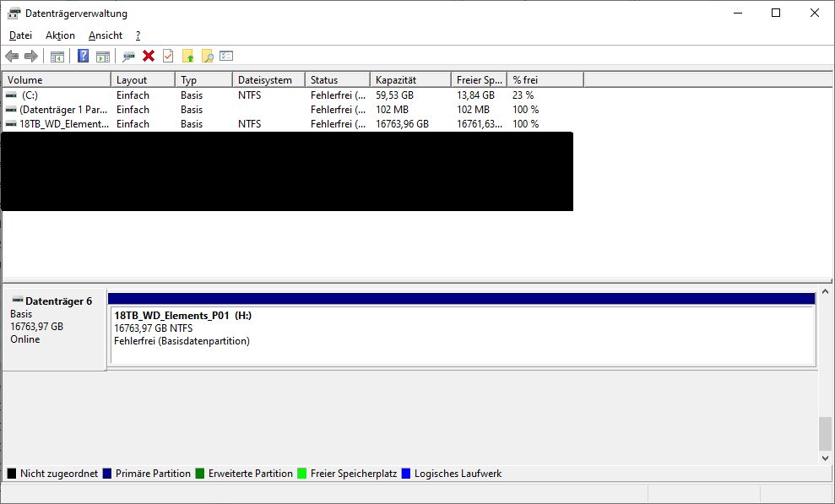The image size is (835, 504).
Task: Click the Freier Speicherplatz legend swatch
Action: 302,473
